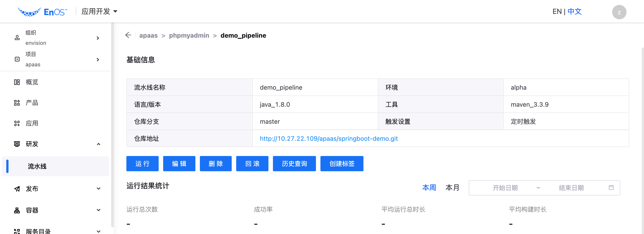Open 概览 overview from the sidebar
Image resolution: width=644 pixels, height=234 pixels.
32,82
